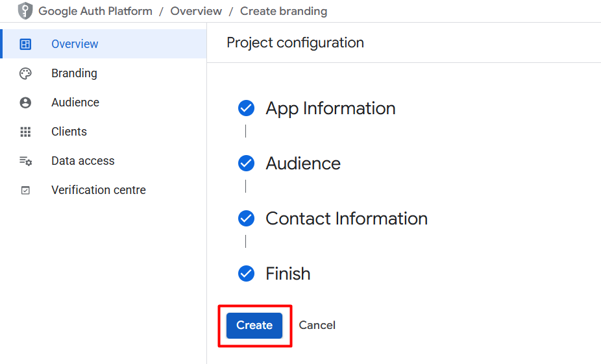Click the Overview dashboard icon in sidebar
Viewport: 601px width, 364px height.
25,44
